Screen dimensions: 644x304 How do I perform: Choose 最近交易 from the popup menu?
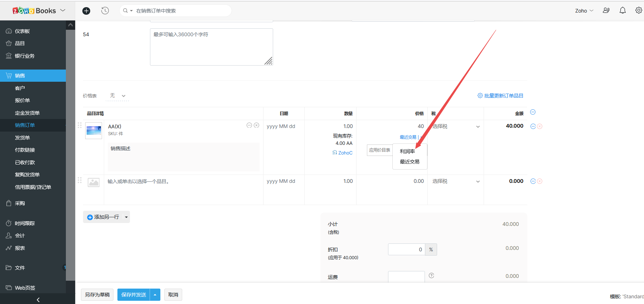point(410,162)
